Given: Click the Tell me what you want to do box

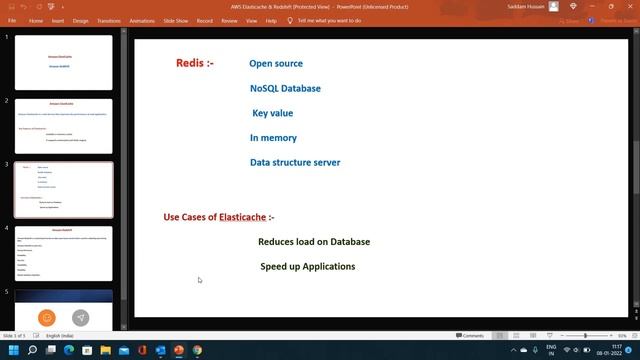Looking at the screenshot, I should (x=329, y=20).
